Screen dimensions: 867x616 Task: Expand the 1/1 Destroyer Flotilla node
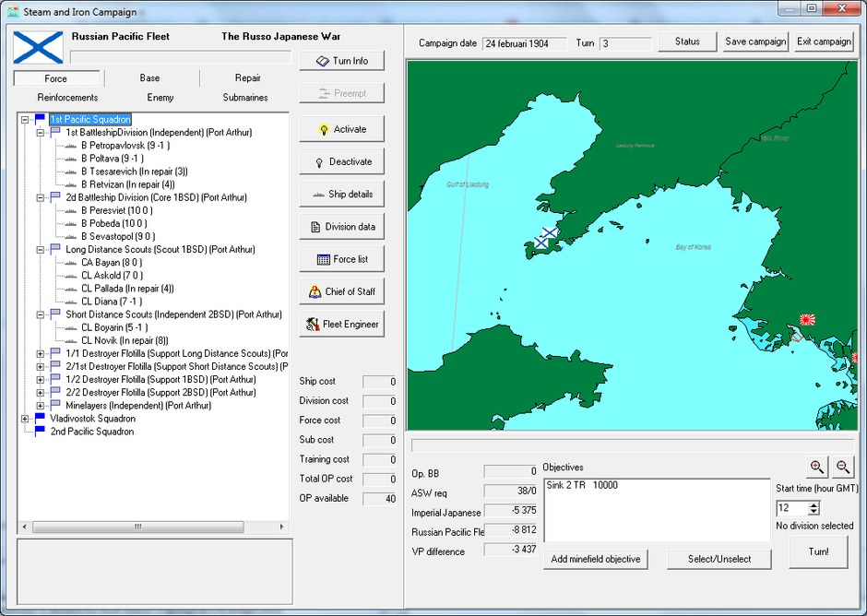[x=39, y=353]
